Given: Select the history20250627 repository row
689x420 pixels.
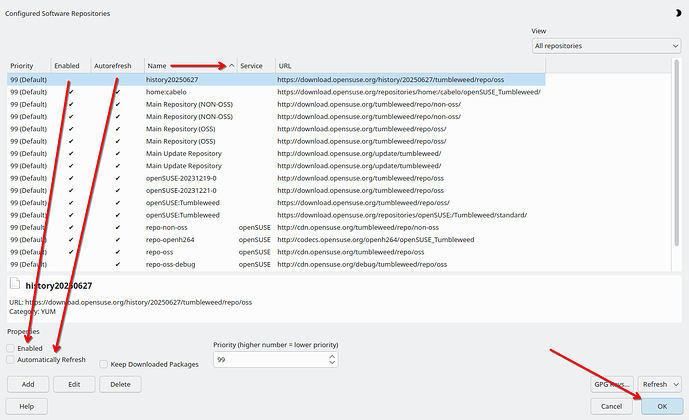Looking at the screenshot, I should pos(276,80).
